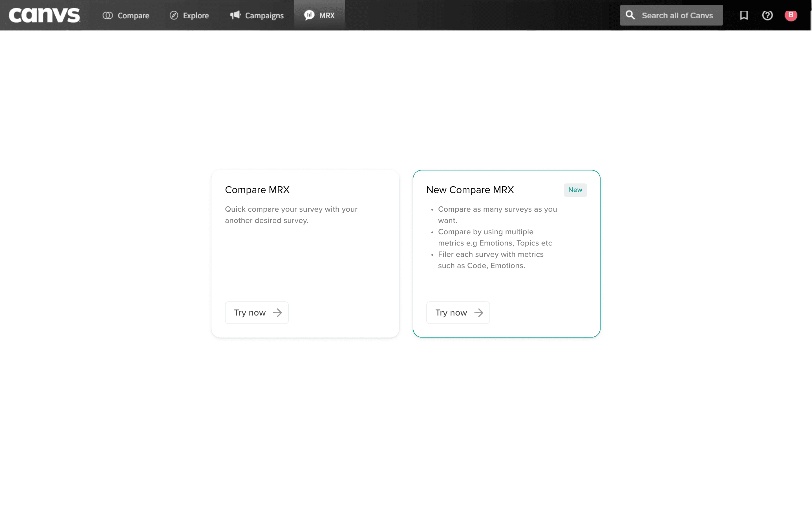The width and height of the screenshot is (812, 508).
Task: Click Try now under New Compare MRX
Action: [x=458, y=312]
